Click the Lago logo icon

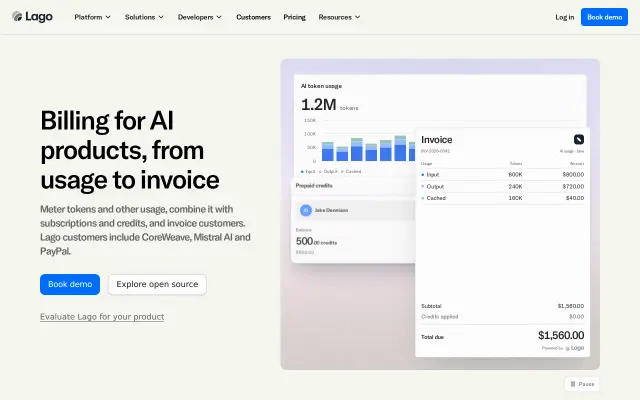coord(17,16)
